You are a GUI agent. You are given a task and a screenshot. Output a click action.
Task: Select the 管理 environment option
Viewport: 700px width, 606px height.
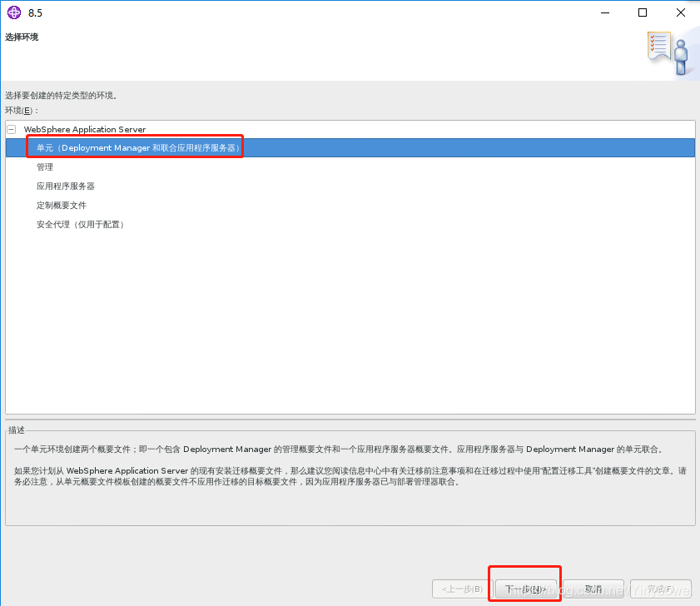tap(45, 167)
